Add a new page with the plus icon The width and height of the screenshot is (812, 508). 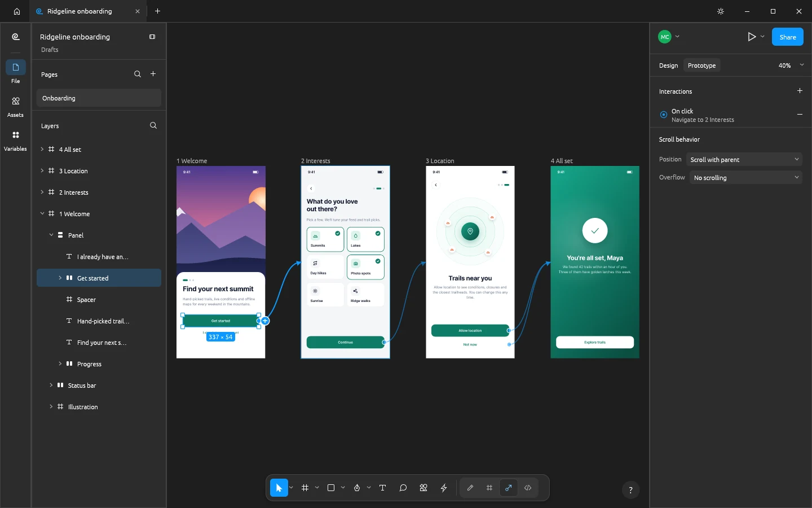[153, 74]
